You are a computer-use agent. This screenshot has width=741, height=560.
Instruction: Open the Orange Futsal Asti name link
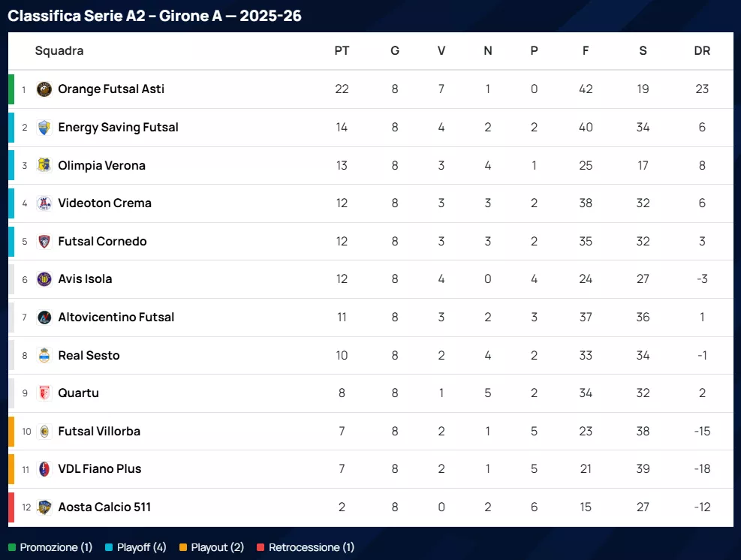click(x=111, y=89)
